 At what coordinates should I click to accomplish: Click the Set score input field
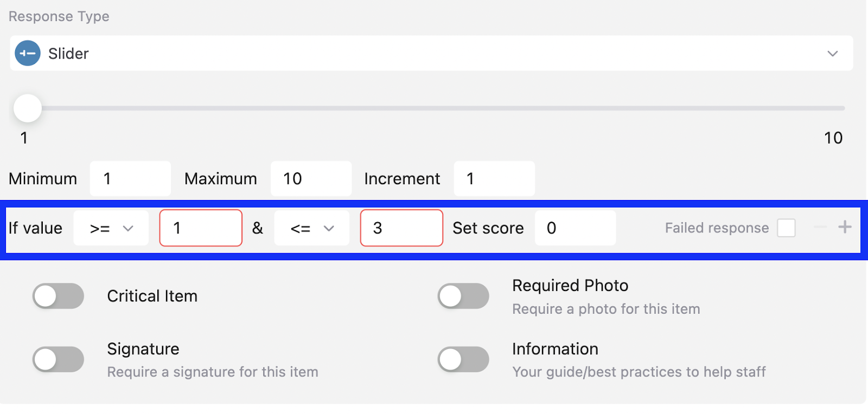coord(575,228)
